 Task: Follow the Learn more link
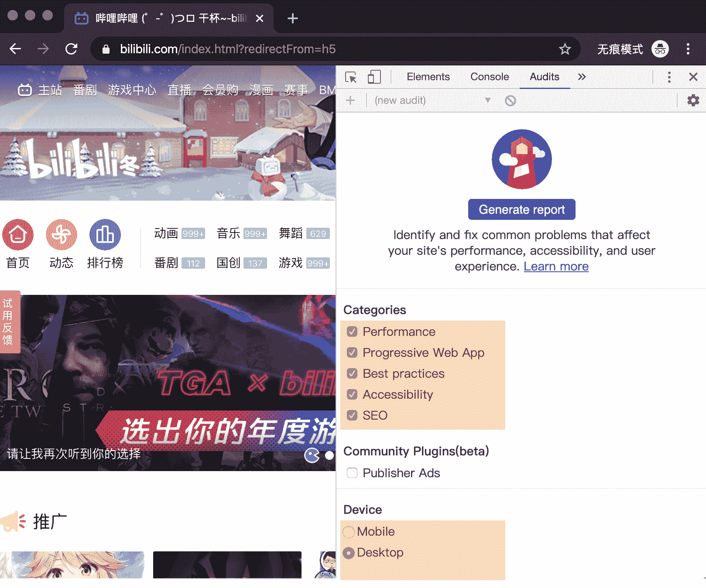coord(556,266)
